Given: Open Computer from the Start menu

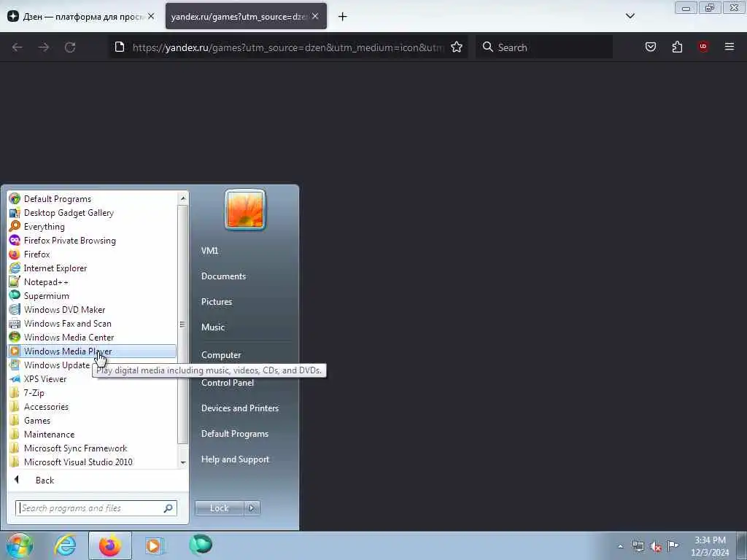Looking at the screenshot, I should (221, 355).
